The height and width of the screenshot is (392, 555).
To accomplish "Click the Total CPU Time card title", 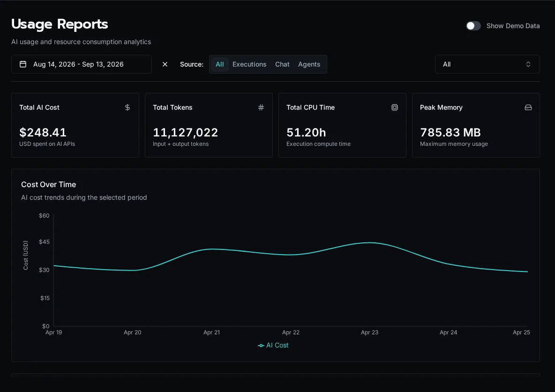I will (310, 107).
